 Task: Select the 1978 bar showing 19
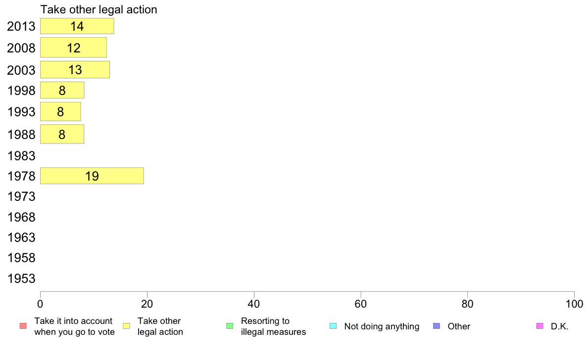(92, 176)
